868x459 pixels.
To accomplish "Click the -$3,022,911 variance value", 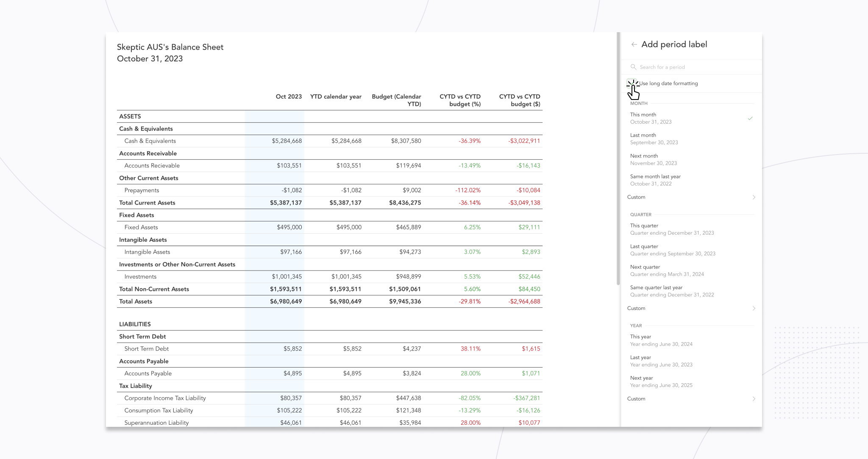I will coord(524,141).
